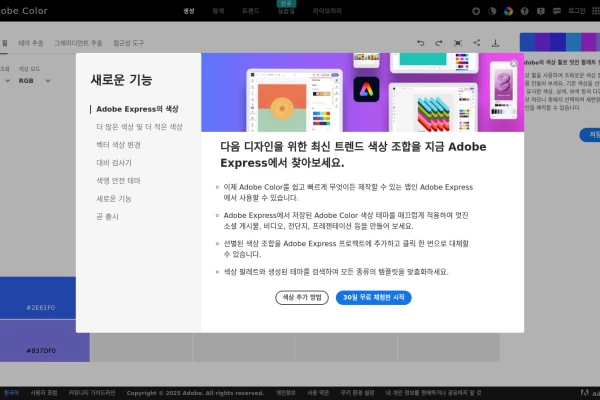Viewport: 600px width, 400px height.
Task: Select 대비 검사기 in dialog list
Action: tap(114, 163)
